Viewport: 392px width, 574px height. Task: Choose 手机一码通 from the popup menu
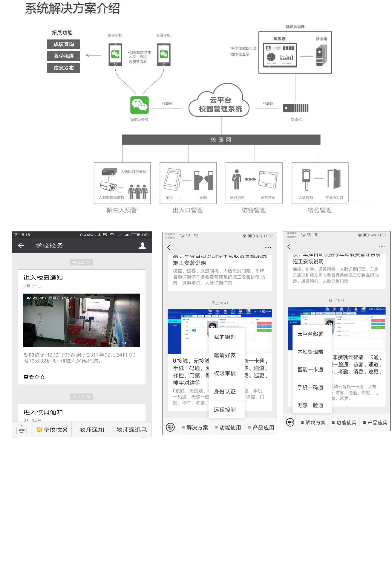pyautogui.click(x=312, y=387)
